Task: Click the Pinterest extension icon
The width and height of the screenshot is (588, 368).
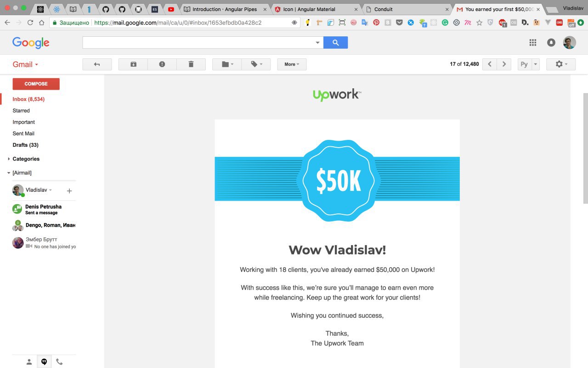Action: 376,23
